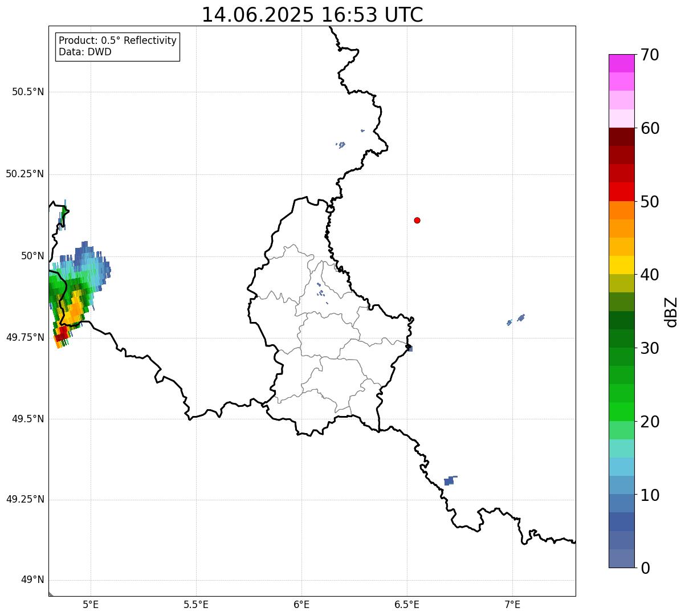
Task: Click the 5°E longitude label
Action: tap(91, 604)
